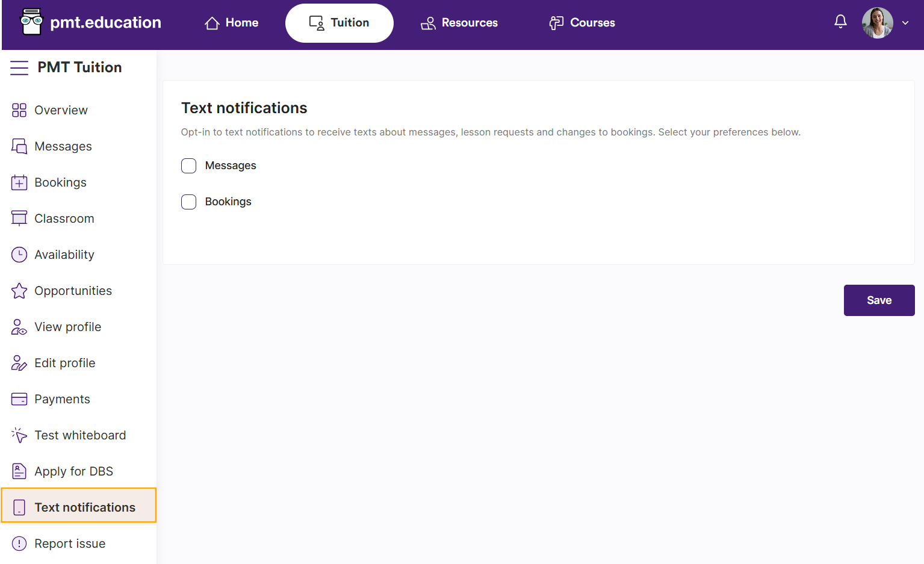Expand the account dropdown chevron

[905, 23]
